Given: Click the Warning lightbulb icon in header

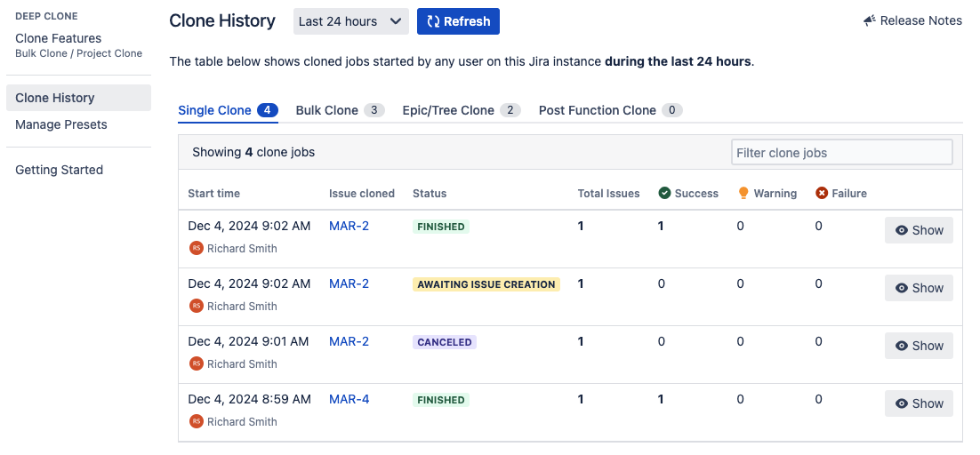Looking at the screenshot, I should pos(743,193).
